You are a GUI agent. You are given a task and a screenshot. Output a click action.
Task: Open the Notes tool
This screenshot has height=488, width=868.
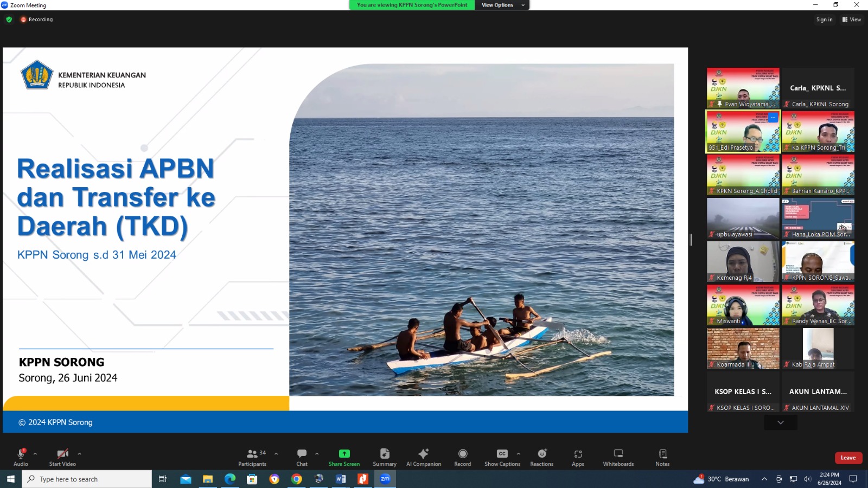pyautogui.click(x=662, y=454)
